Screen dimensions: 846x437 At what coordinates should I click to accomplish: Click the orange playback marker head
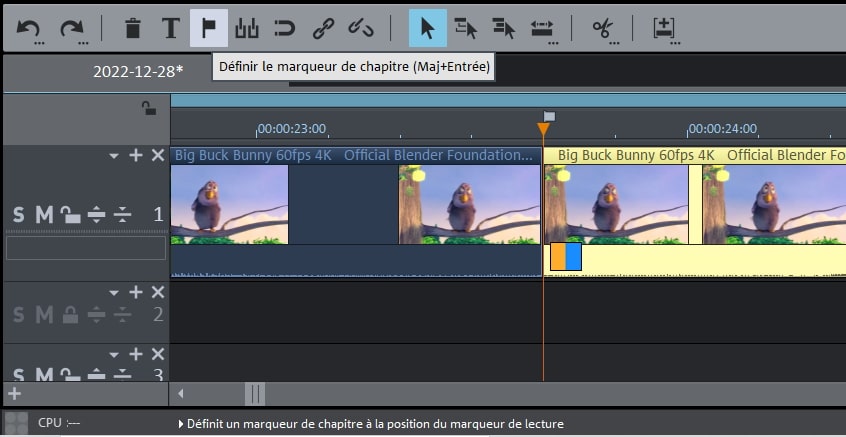[x=543, y=129]
